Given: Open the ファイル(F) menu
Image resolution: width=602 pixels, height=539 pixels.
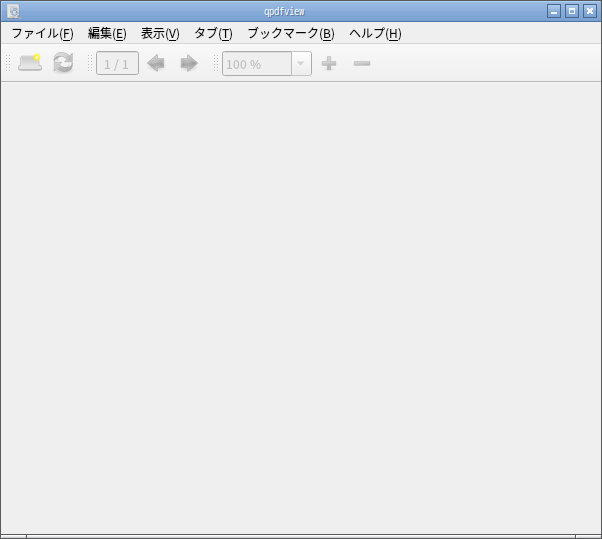Looking at the screenshot, I should coord(42,33).
